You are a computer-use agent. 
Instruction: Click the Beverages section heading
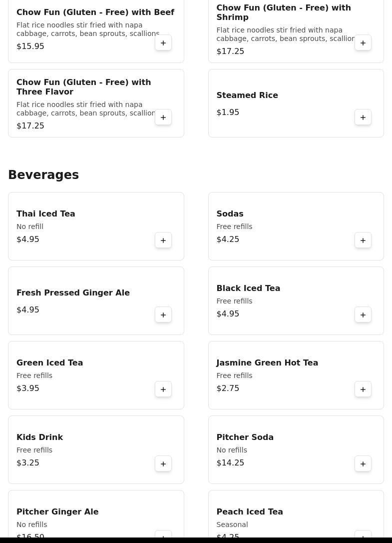[x=43, y=174]
